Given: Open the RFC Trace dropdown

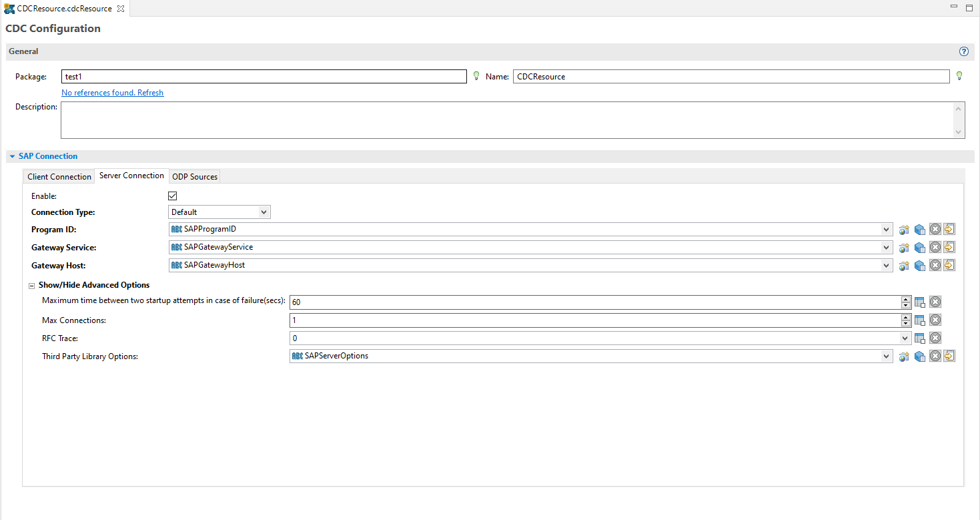Looking at the screenshot, I should pos(905,338).
